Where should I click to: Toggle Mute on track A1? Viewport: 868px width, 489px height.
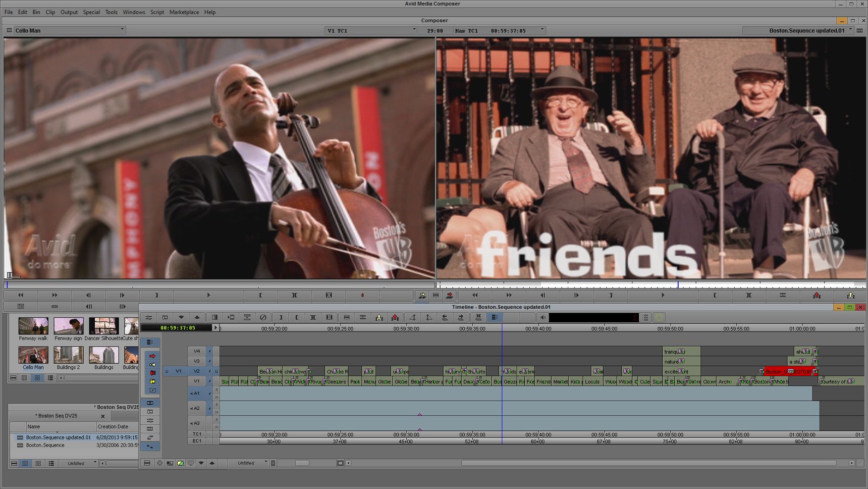216,397
